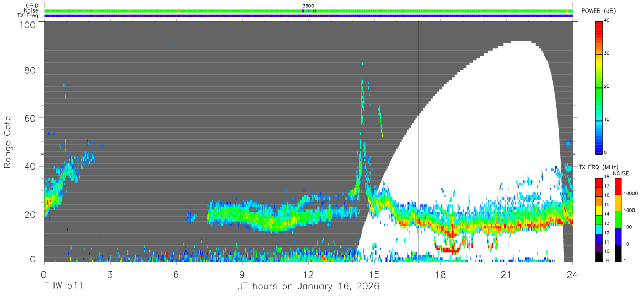The width and height of the screenshot is (644, 297).
Task: Pick the red top of the POWER color bar
Action: click(598, 25)
